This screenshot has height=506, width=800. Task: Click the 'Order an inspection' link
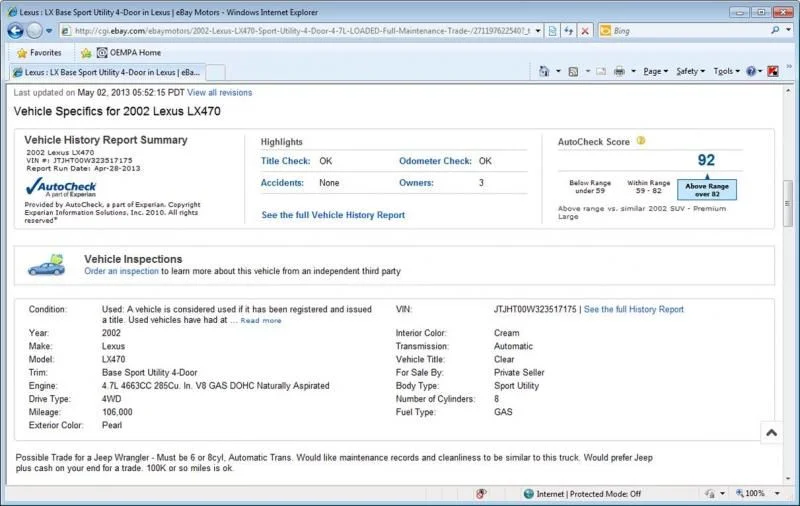(121, 271)
